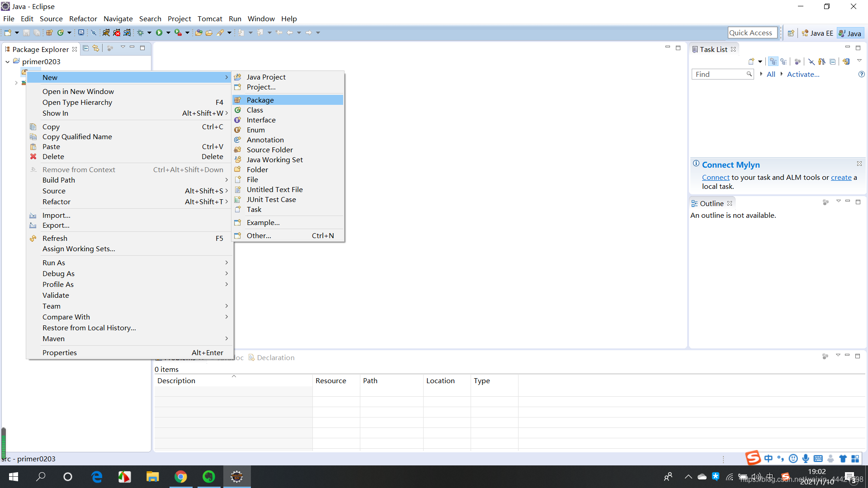
Task: Toggle Hide Completed Tasks in Task List
Action: click(811, 61)
